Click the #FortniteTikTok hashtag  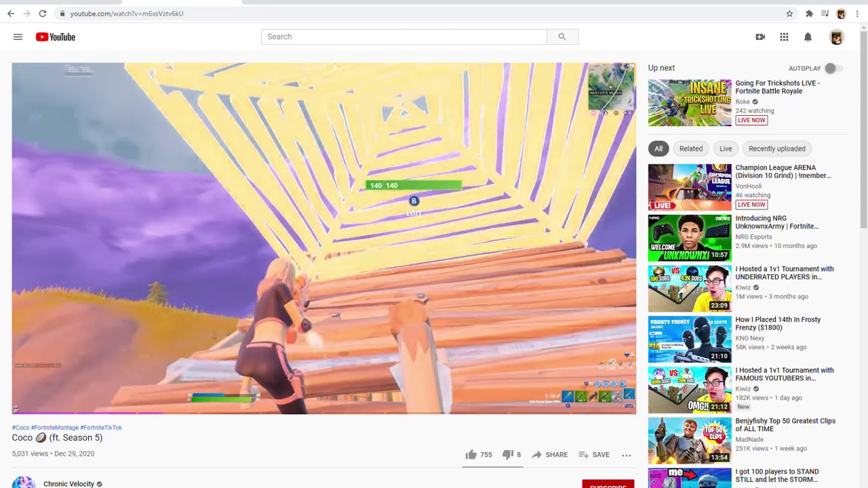point(101,428)
